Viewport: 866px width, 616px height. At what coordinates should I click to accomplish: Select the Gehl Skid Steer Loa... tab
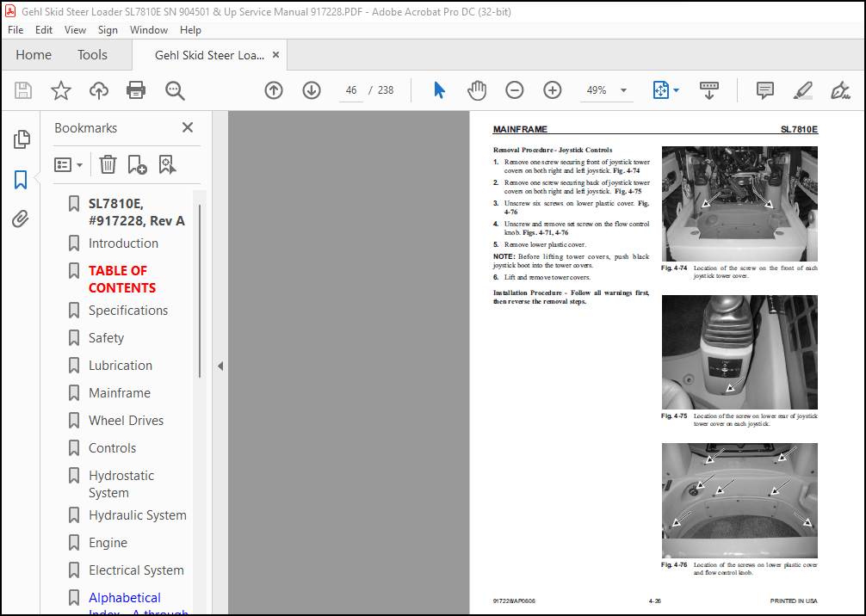pos(209,55)
